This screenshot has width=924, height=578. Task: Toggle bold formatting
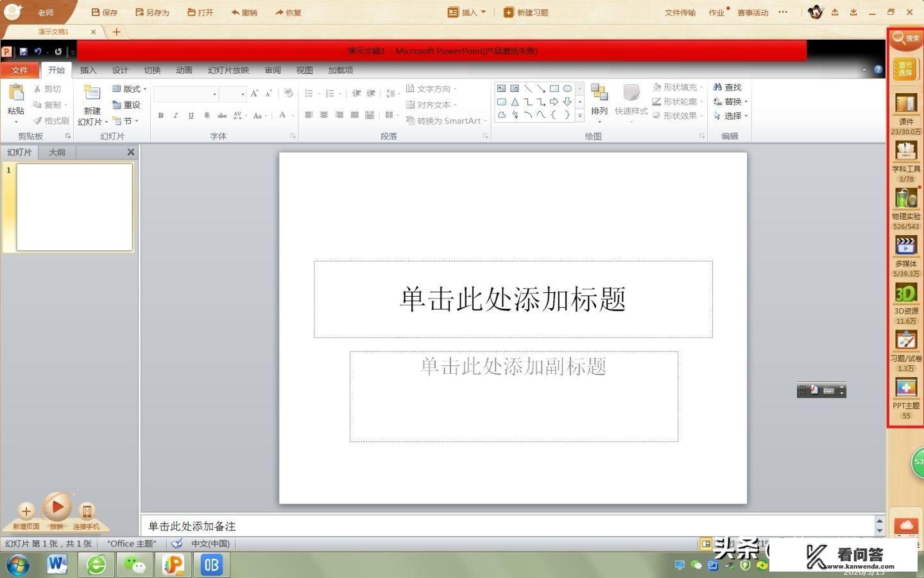coord(160,116)
